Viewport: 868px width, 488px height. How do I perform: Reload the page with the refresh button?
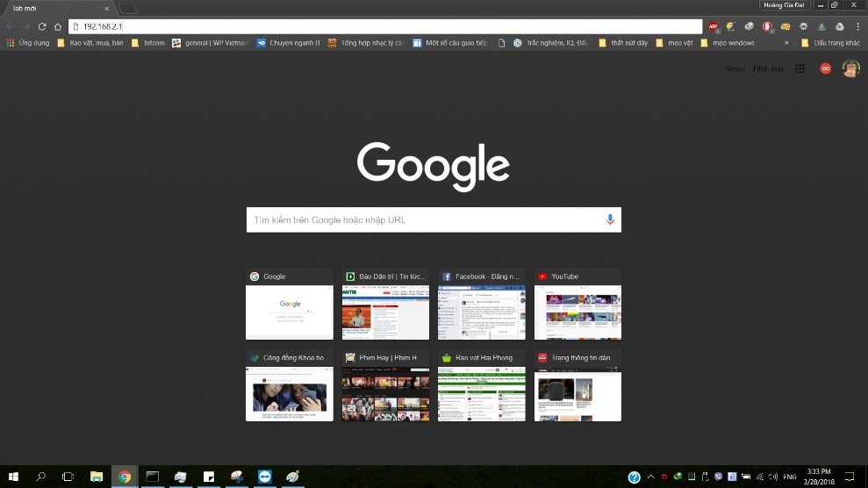coord(42,26)
